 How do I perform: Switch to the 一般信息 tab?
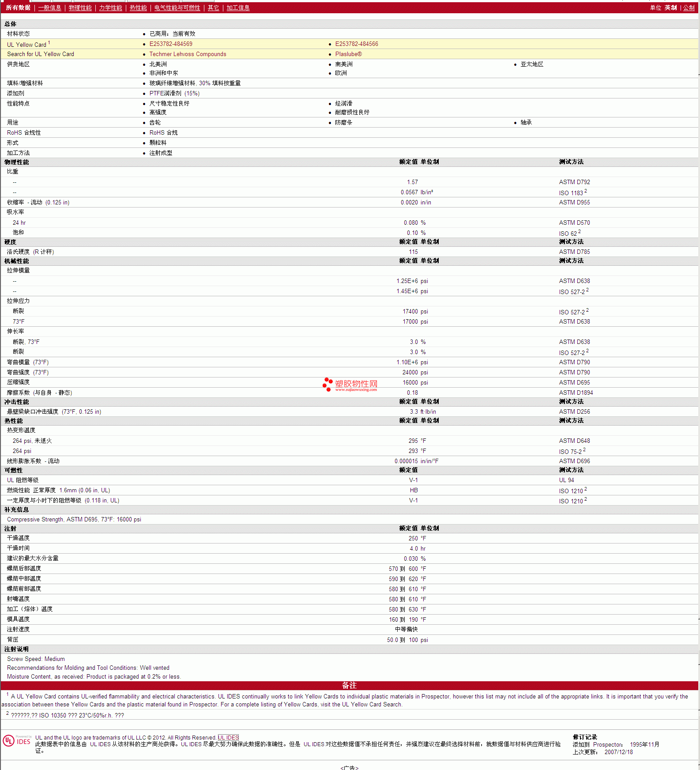(49, 8)
